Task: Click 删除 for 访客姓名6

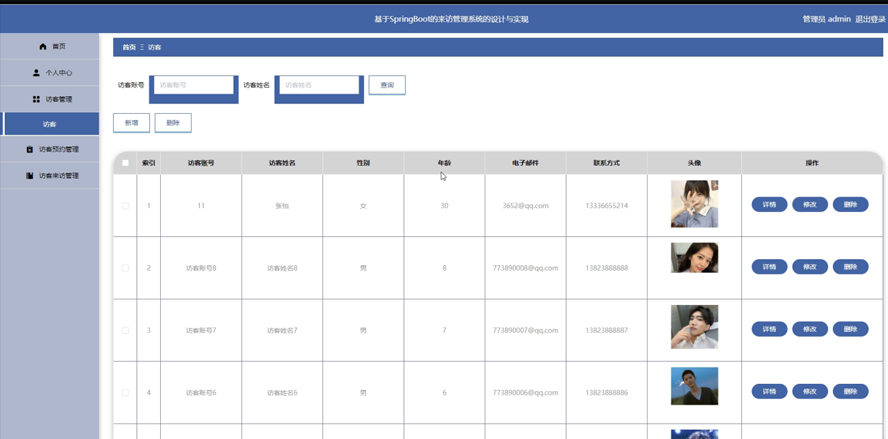Action: pyautogui.click(x=850, y=391)
